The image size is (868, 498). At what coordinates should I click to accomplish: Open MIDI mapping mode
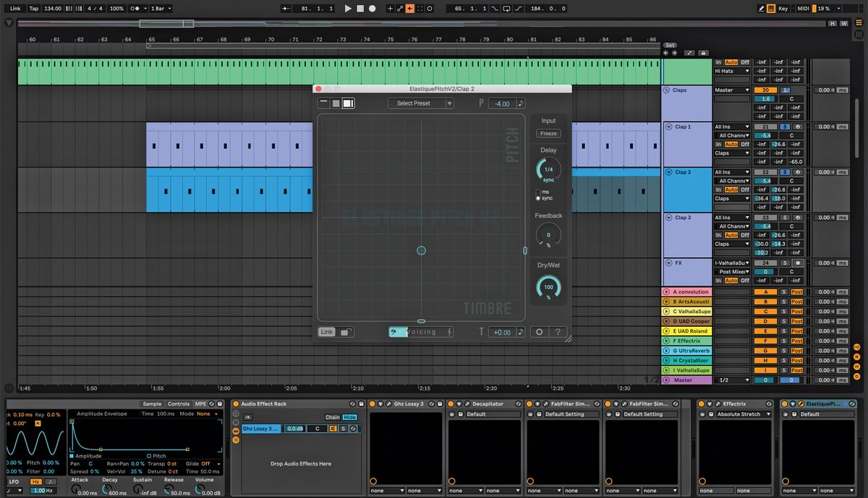(803, 8)
